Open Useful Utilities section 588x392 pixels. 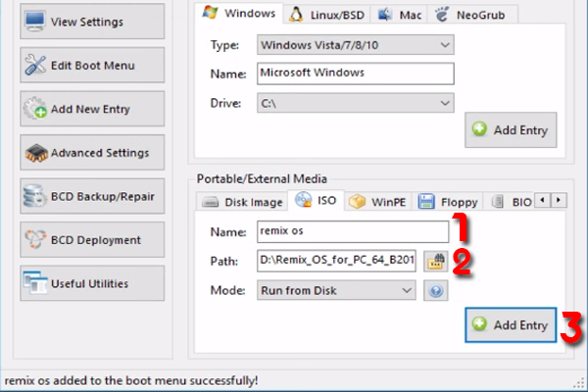click(92, 283)
